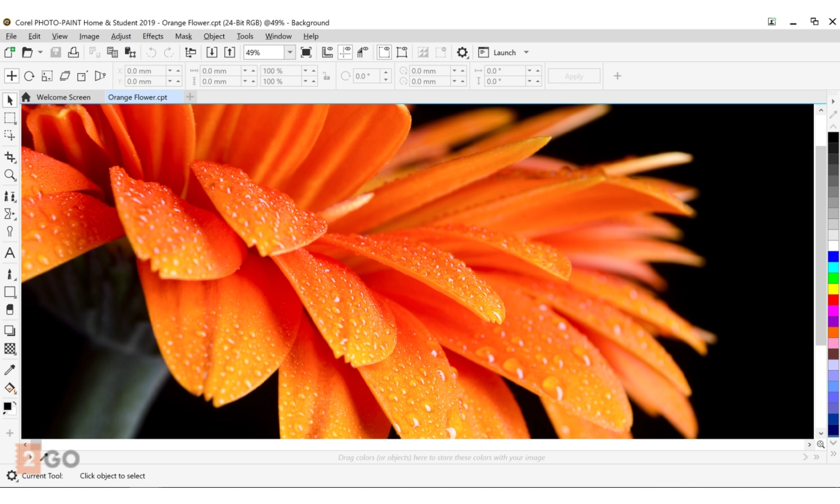Pick the Zoom tool in toolbox
Screen dimensions: 840x504
(x=10, y=175)
